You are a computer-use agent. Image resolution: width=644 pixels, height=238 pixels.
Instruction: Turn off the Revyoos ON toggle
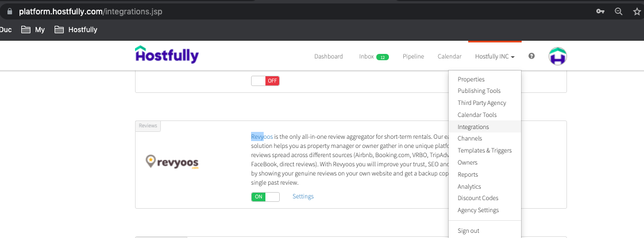coord(265,197)
